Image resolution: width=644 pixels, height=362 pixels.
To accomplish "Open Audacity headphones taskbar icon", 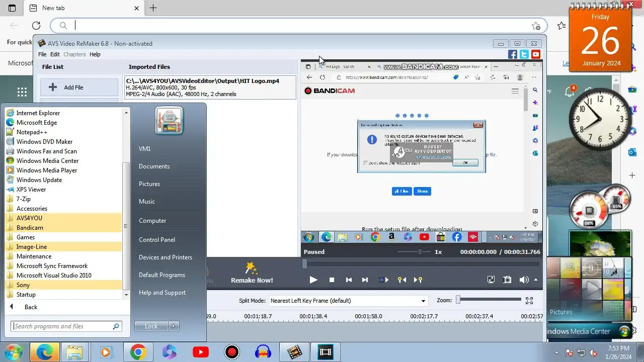I will click(x=263, y=352).
